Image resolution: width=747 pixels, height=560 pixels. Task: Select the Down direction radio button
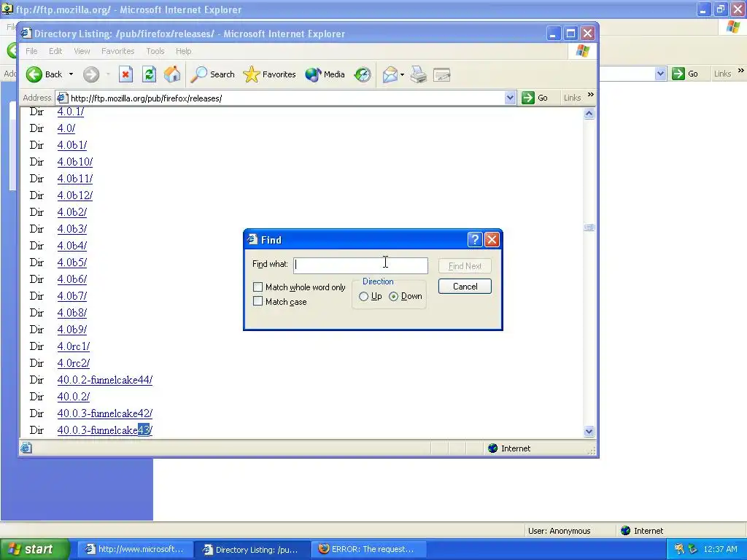(x=393, y=296)
